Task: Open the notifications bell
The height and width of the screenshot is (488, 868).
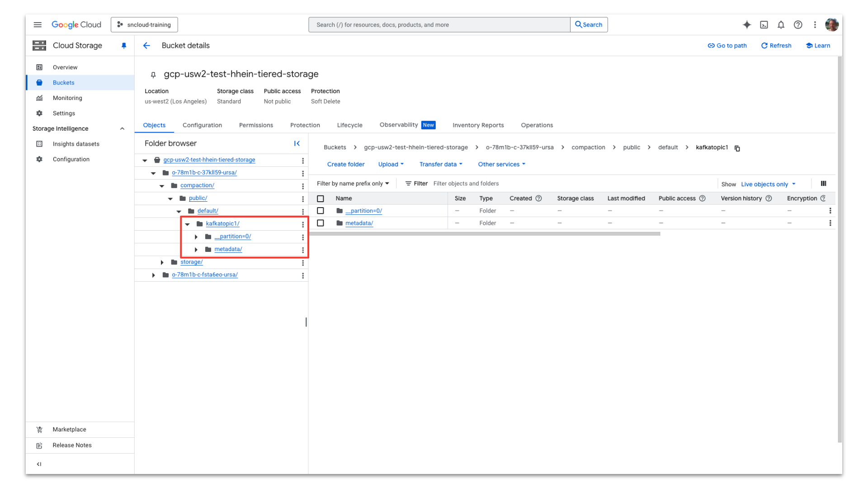Action: coord(781,25)
